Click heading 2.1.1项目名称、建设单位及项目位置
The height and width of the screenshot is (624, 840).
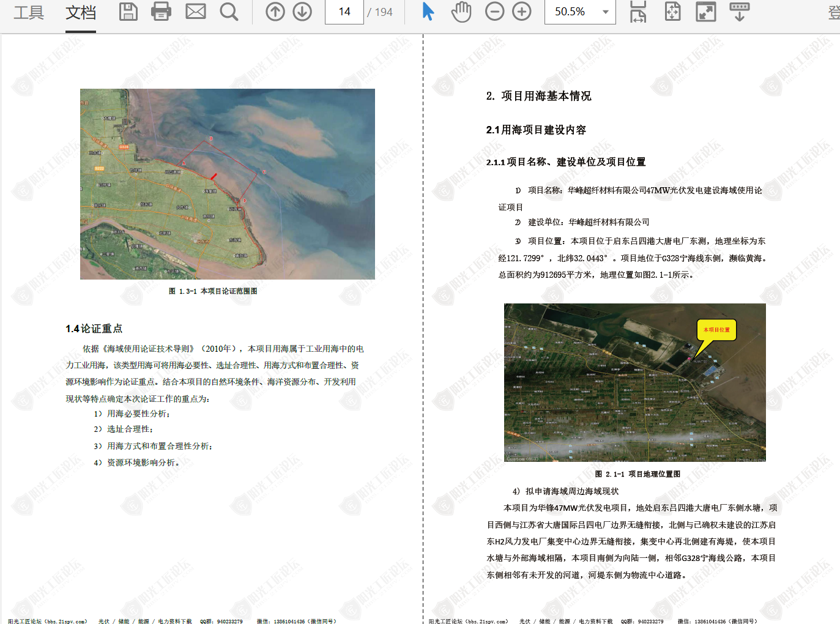(566, 162)
